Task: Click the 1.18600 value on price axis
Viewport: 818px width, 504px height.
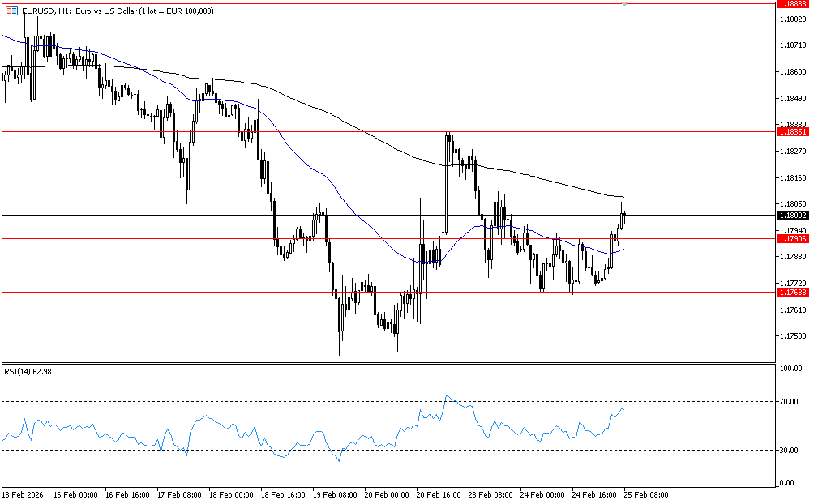Action: pyautogui.click(x=792, y=72)
